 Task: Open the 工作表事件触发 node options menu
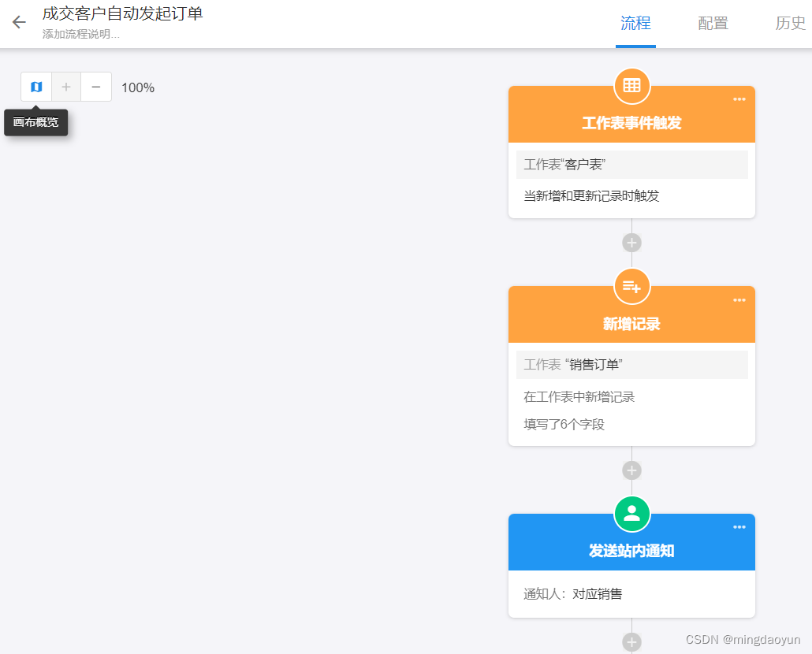pyautogui.click(x=739, y=99)
